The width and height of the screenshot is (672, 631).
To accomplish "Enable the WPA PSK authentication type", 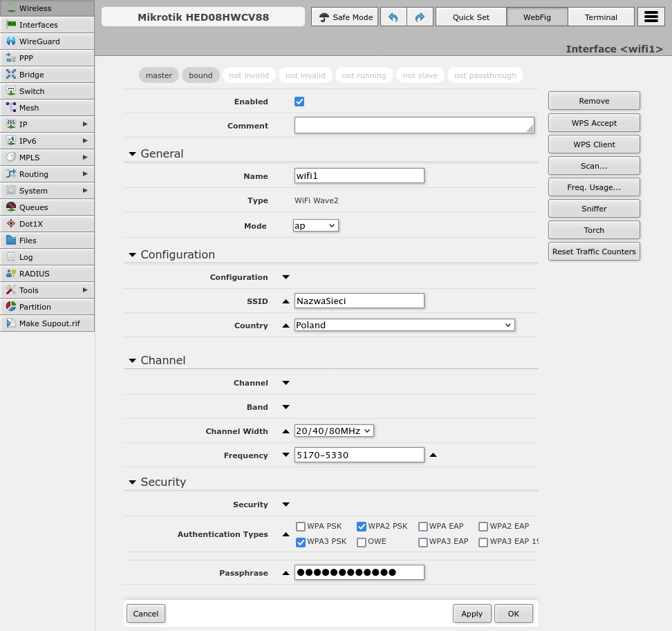I will [x=301, y=527].
